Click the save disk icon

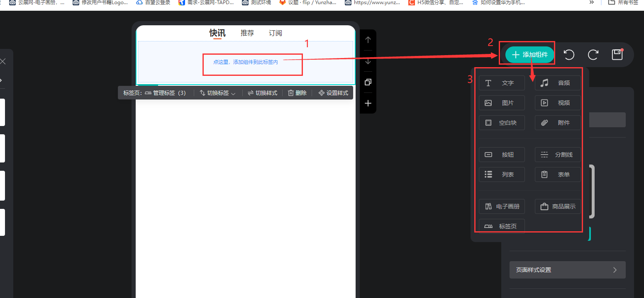(x=617, y=55)
